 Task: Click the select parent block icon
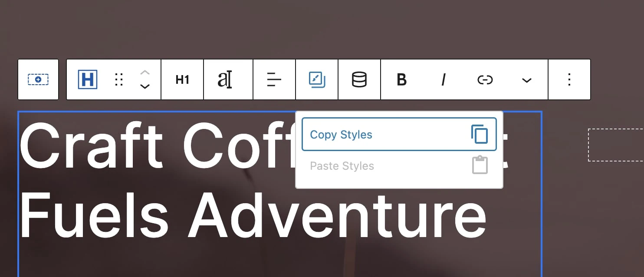click(x=38, y=80)
